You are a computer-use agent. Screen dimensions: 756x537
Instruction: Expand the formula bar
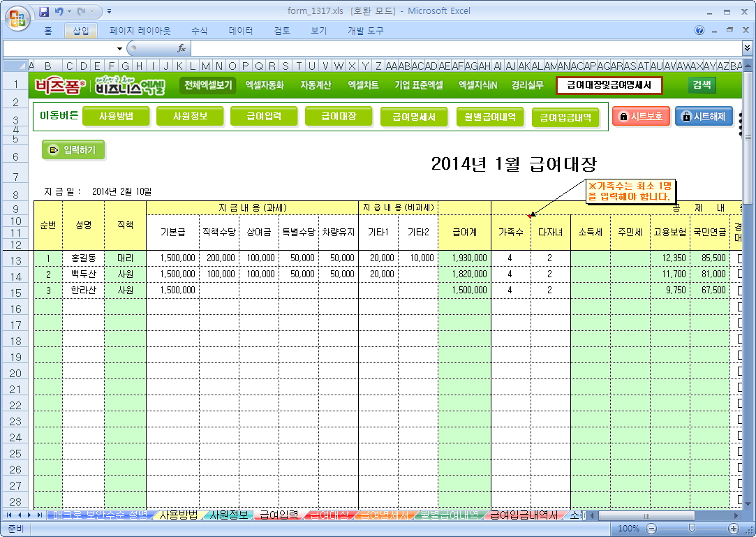[x=747, y=48]
